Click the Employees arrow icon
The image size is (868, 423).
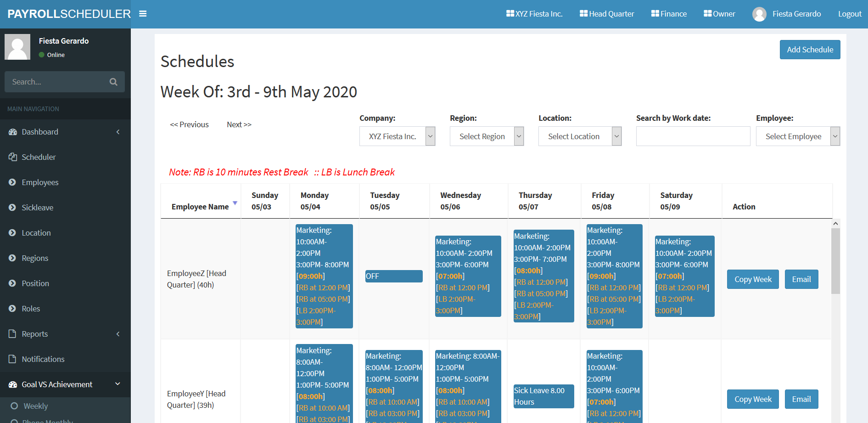coord(12,182)
